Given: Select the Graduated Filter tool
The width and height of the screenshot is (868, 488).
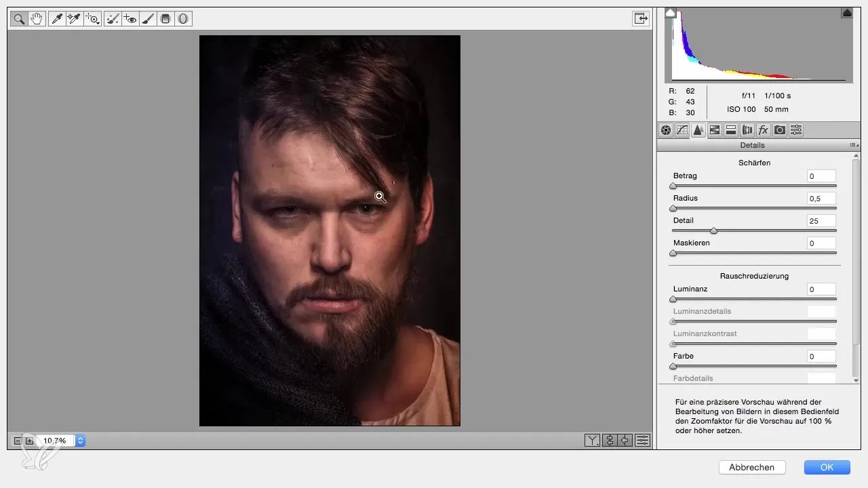Looking at the screenshot, I should tap(165, 19).
